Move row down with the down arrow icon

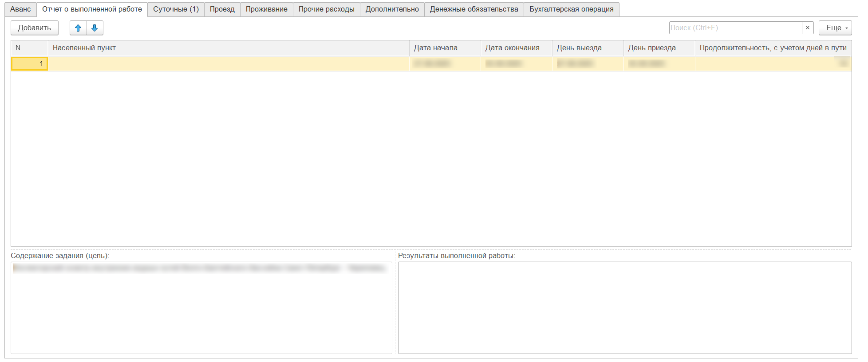(95, 28)
